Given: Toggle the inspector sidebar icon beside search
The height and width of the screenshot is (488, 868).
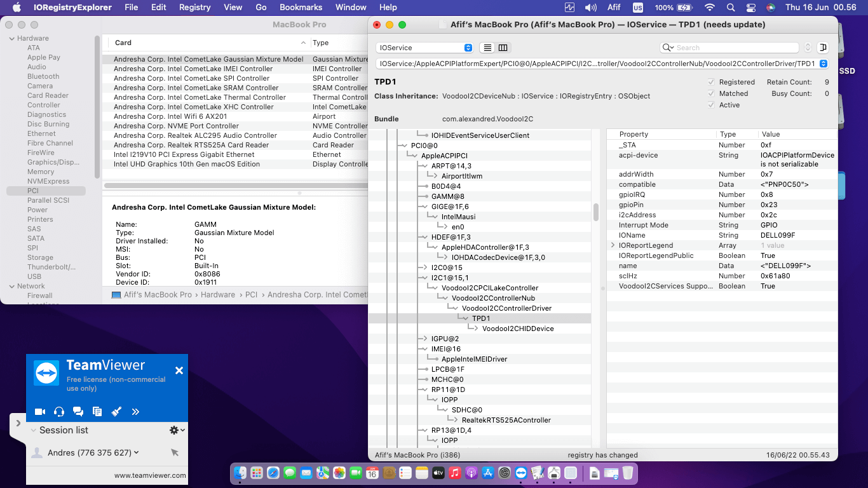Looking at the screenshot, I should pos(823,48).
